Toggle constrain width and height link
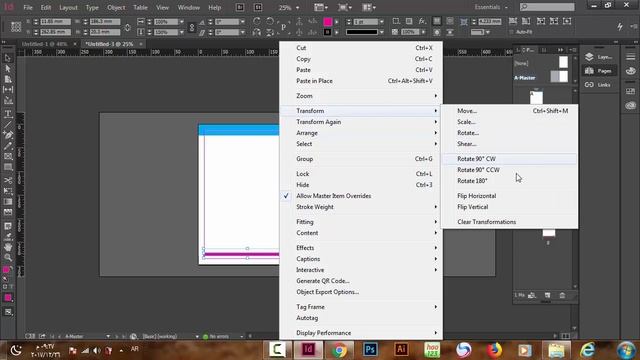Screen dimensions: 640x360 coord(127,27)
